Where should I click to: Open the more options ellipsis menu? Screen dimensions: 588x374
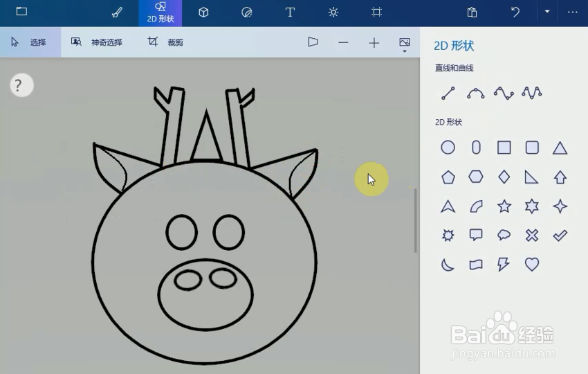pos(573,12)
